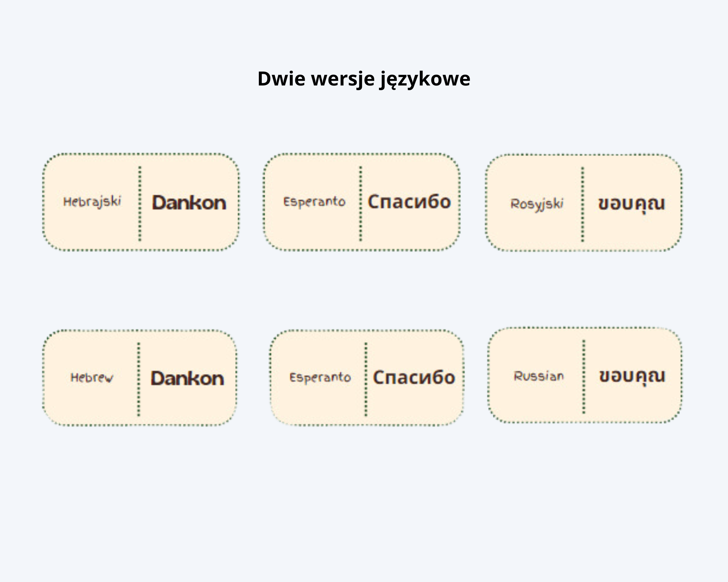Image resolution: width=728 pixels, height=582 pixels.
Task: Click the word 'językowe' in the title
Action: tap(425, 79)
